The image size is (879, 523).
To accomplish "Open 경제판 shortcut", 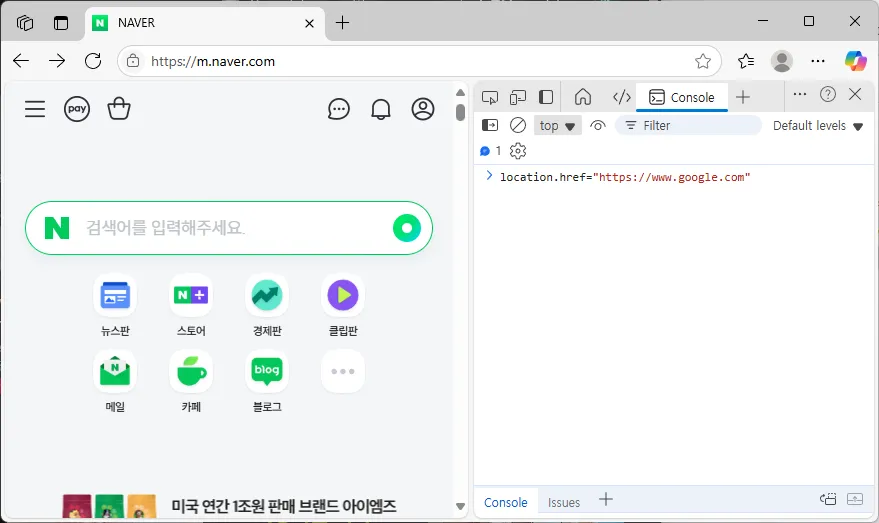I will point(267,306).
